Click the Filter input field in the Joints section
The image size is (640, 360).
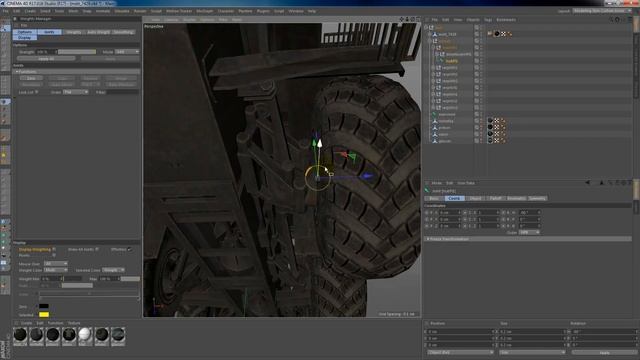123,92
